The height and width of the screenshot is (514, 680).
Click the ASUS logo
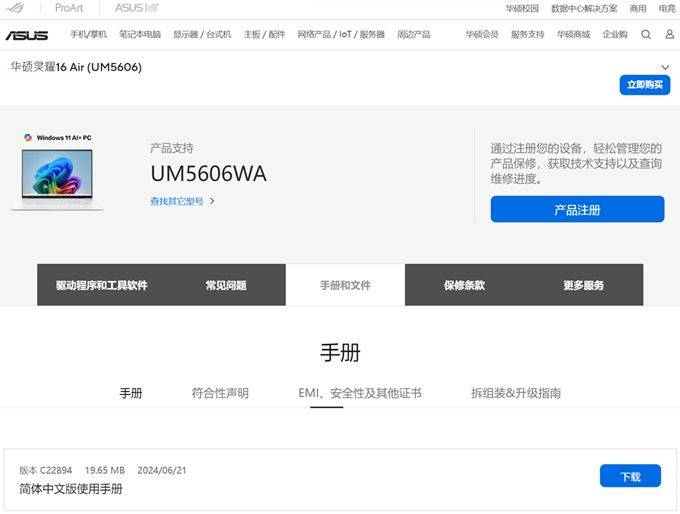coord(27,35)
